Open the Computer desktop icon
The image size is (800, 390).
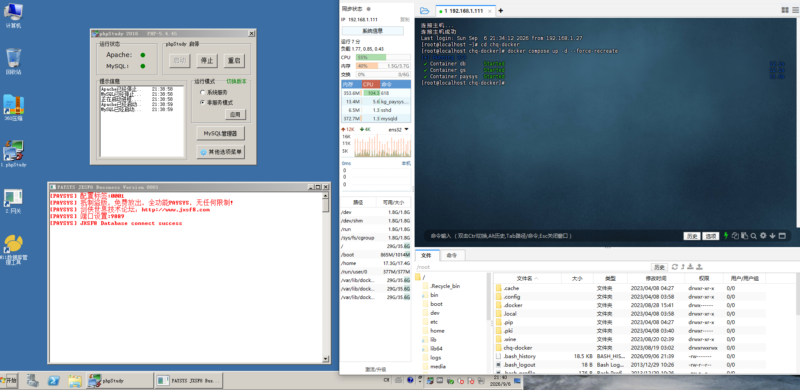pos(13,15)
